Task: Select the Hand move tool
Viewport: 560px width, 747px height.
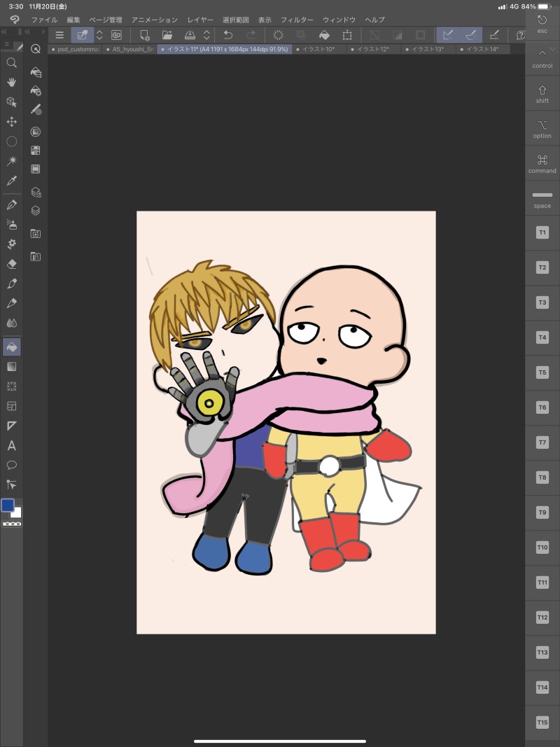Action: point(11,83)
